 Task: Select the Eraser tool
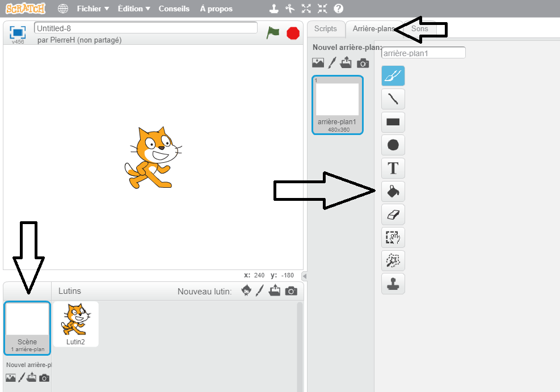click(393, 214)
